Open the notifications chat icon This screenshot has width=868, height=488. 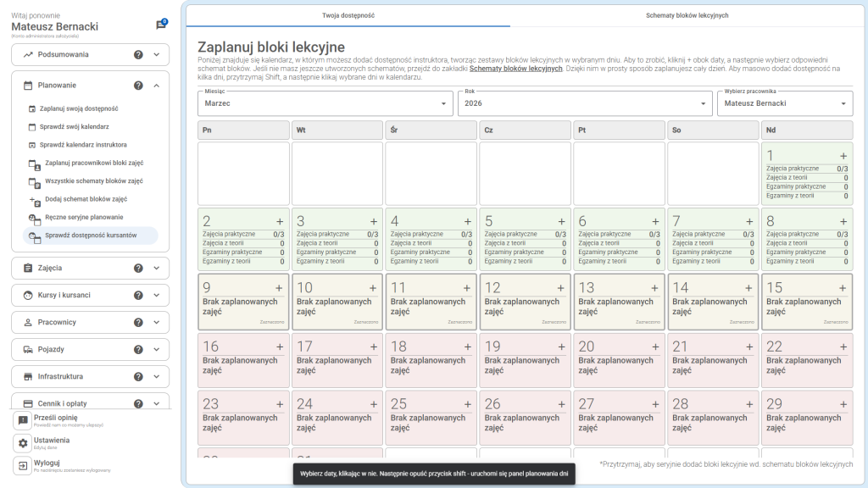point(160,25)
